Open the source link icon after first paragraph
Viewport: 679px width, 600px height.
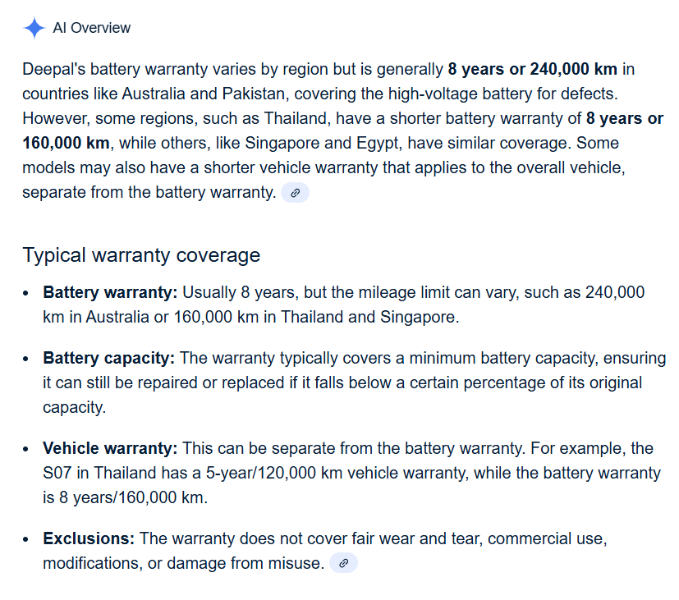[294, 193]
